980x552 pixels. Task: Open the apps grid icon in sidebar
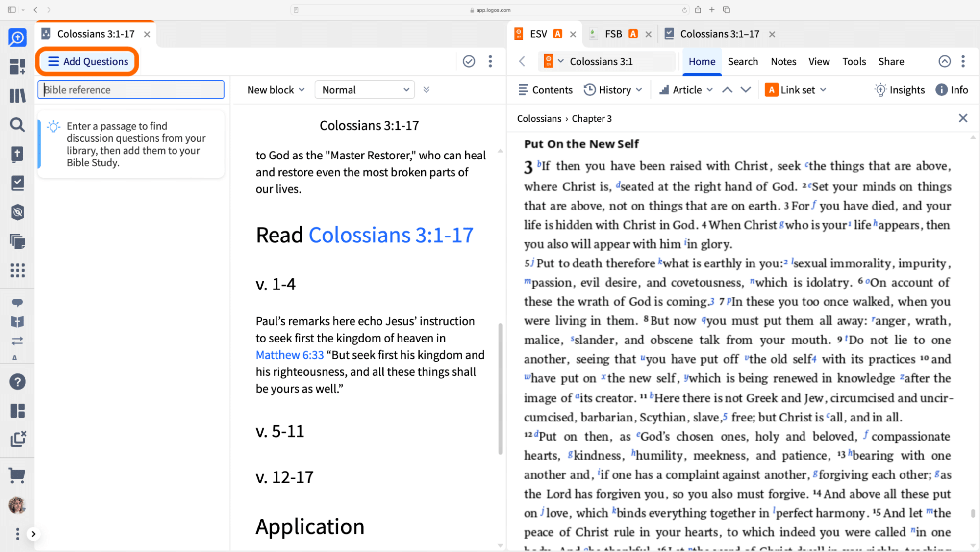pyautogui.click(x=17, y=270)
